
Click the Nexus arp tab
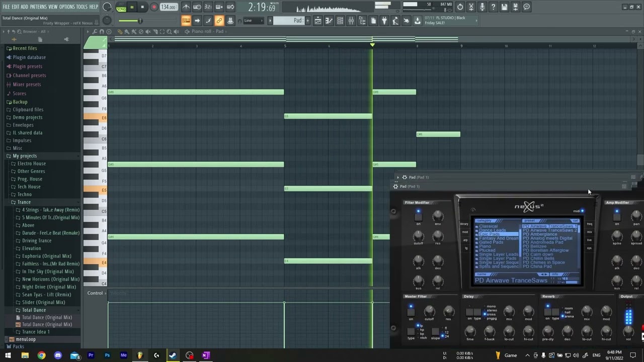tap(465, 240)
